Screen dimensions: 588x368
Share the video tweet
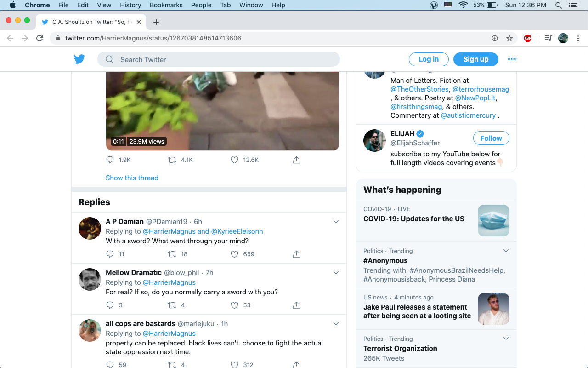tap(296, 160)
